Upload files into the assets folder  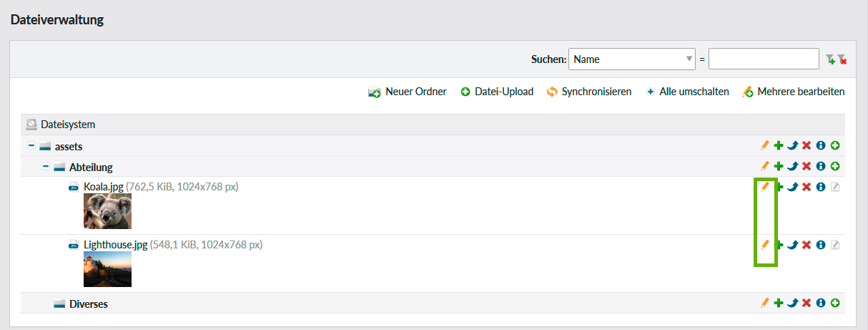(x=834, y=146)
